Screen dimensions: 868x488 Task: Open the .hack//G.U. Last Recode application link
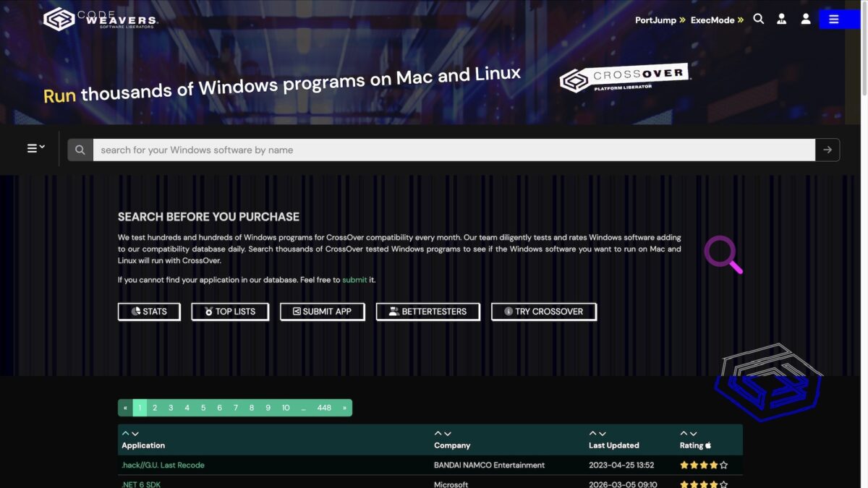click(x=163, y=465)
